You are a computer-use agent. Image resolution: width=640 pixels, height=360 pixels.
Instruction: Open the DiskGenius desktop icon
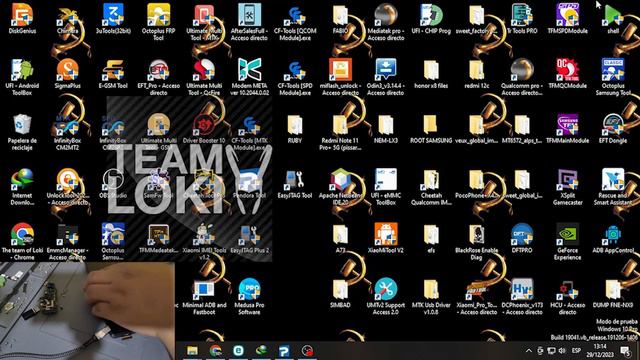22,15
